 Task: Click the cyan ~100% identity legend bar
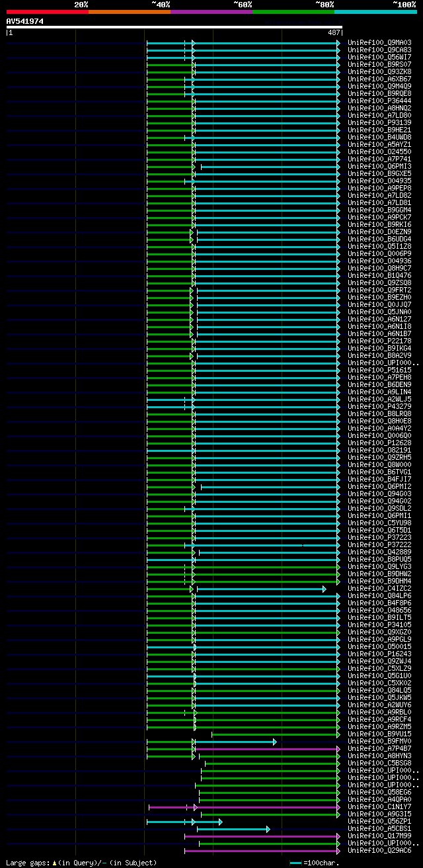[x=375, y=12]
